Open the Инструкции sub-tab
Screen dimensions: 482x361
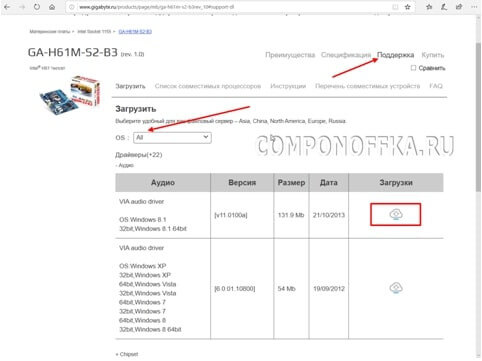pyautogui.click(x=288, y=86)
